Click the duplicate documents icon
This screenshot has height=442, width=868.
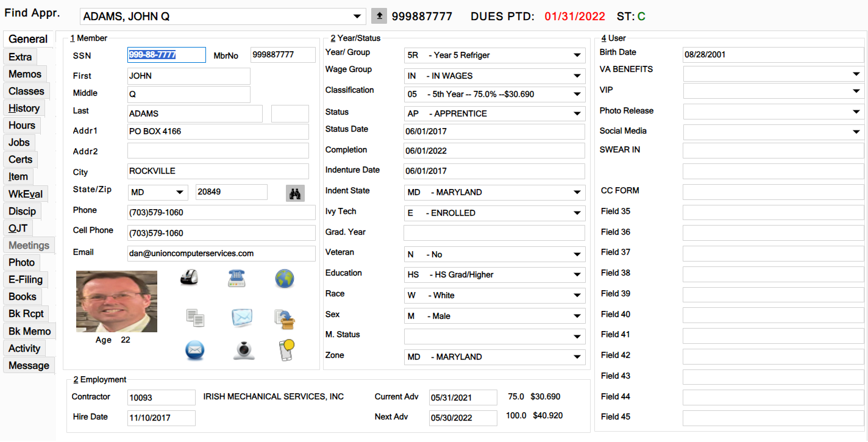coord(194,317)
